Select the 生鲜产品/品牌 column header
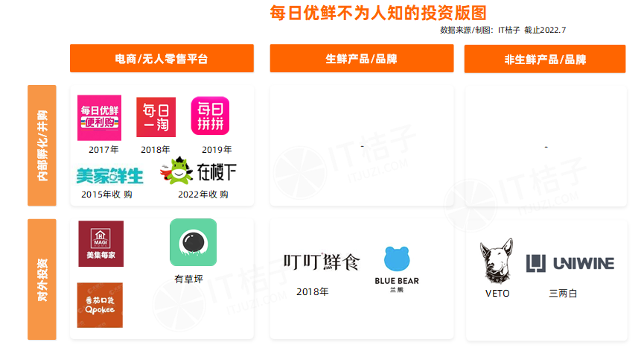Image resolution: width=644 pixels, height=357 pixels. (x=362, y=58)
